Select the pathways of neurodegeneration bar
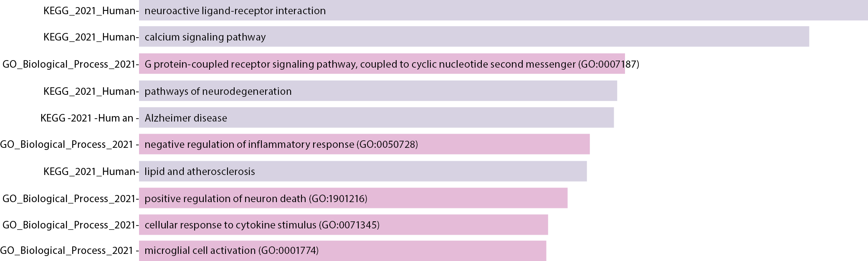Screen dimensions: 868x261 (x=378, y=91)
